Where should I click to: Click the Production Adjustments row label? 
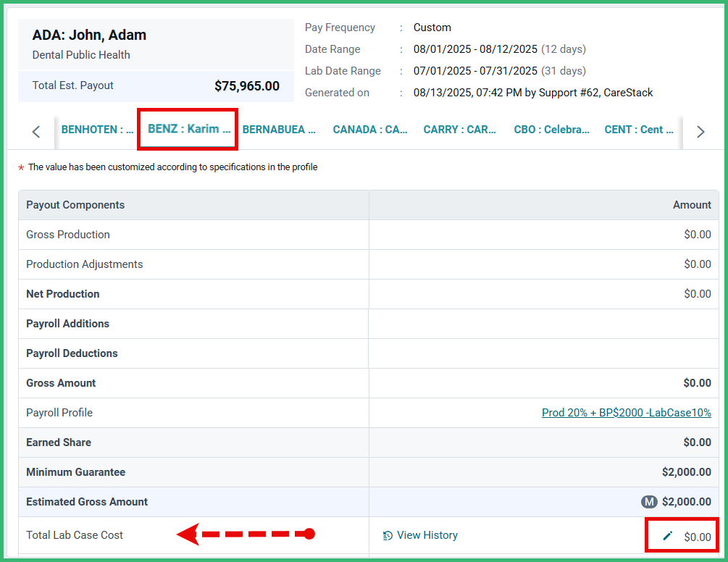coord(85,264)
